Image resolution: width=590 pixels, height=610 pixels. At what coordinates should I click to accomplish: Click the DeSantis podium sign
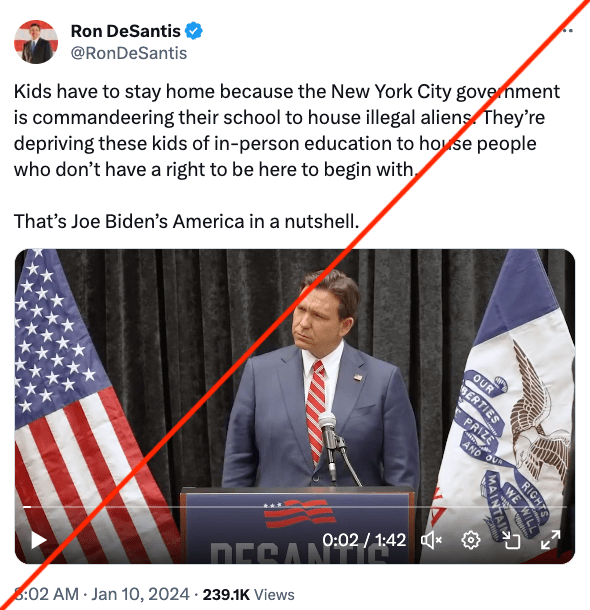click(298, 525)
